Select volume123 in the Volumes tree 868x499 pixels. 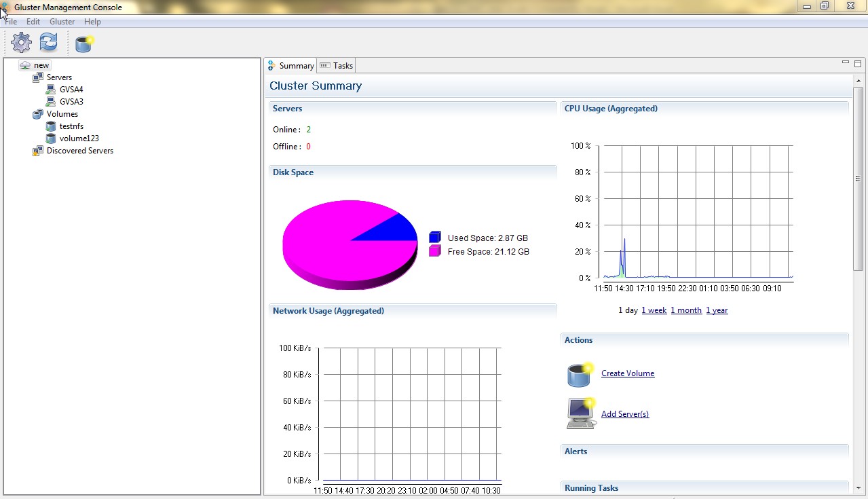(79, 138)
